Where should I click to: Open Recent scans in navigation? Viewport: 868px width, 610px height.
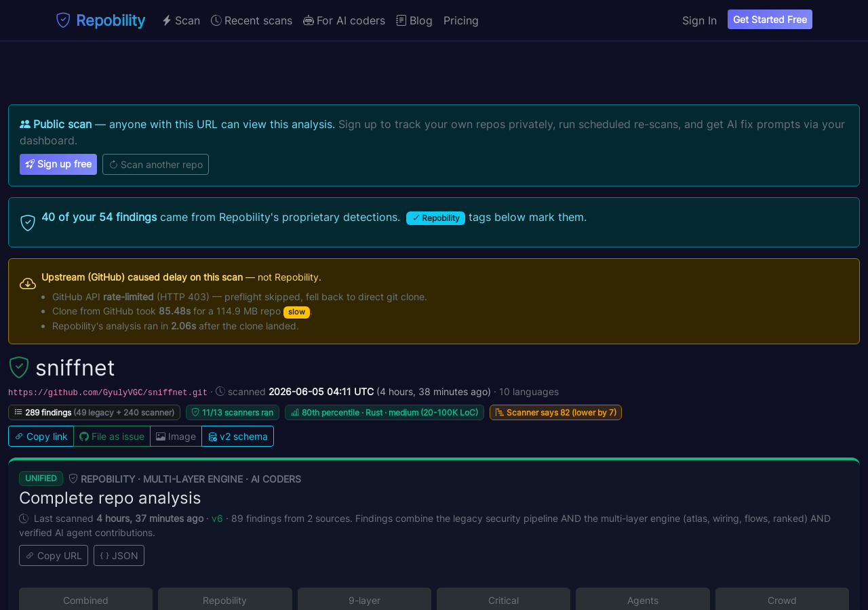pyautogui.click(x=252, y=20)
